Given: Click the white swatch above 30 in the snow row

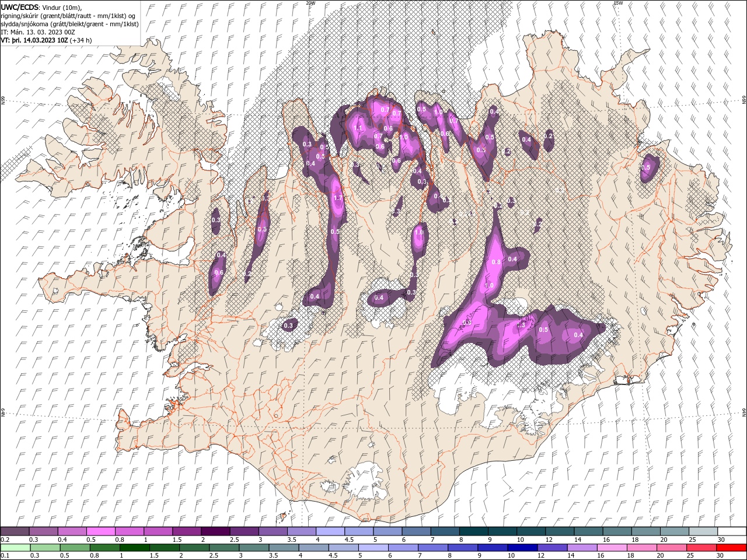Looking at the screenshot, I should [x=732, y=531].
